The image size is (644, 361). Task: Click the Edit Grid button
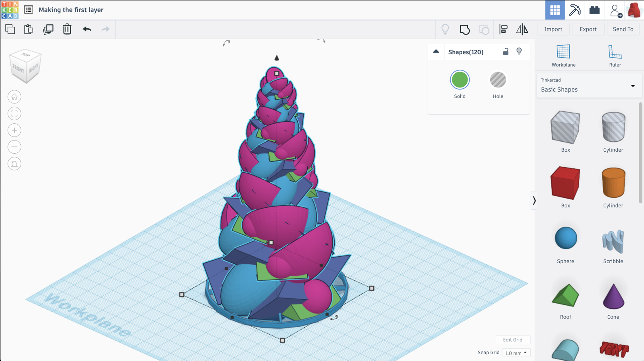point(512,340)
